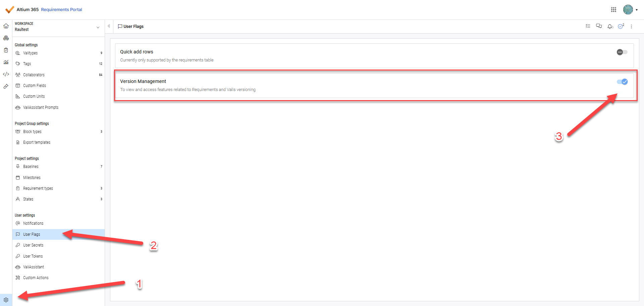This screenshot has height=306, width=644.
Task: Click the Baselines count 7
Action: [x=101, y=167]
